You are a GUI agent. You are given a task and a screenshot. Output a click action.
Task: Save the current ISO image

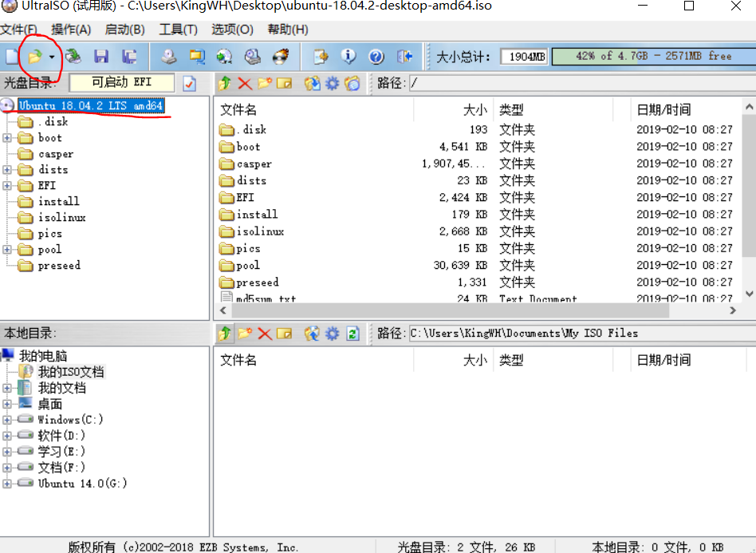[x=100, y=57]
